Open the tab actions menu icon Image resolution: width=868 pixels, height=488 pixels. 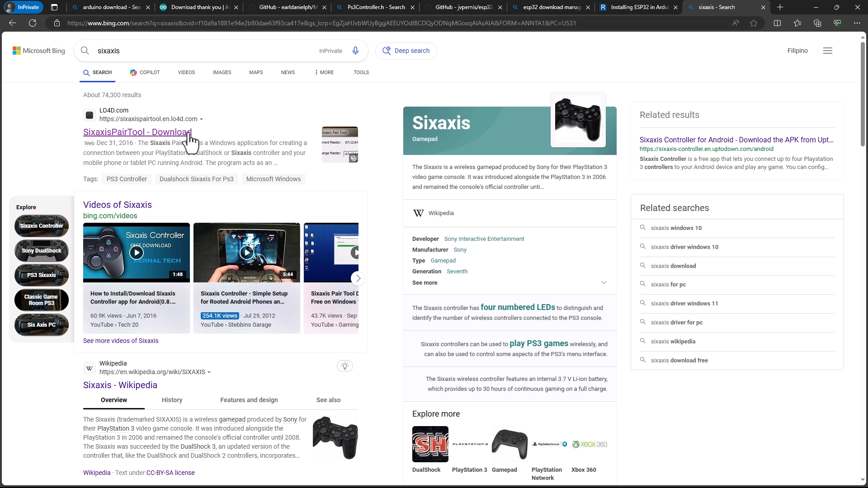click(54, 7)
